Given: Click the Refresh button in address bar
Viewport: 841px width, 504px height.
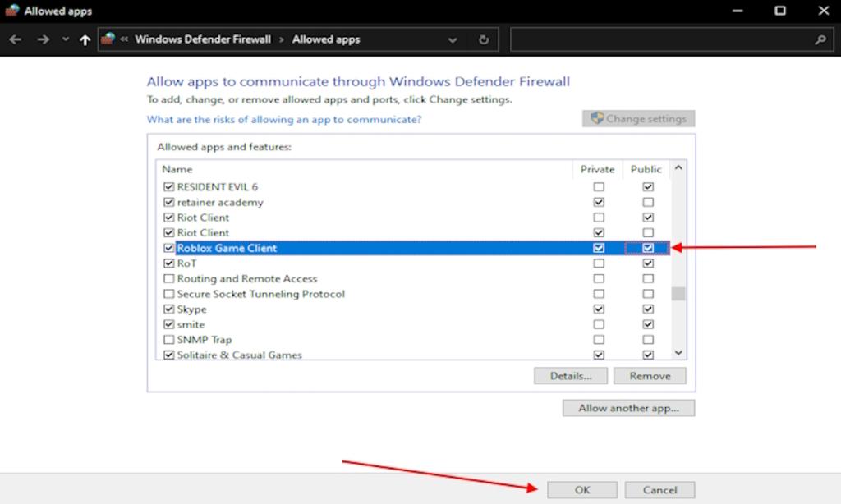Looking at the screenshot, I should (484, 39).
